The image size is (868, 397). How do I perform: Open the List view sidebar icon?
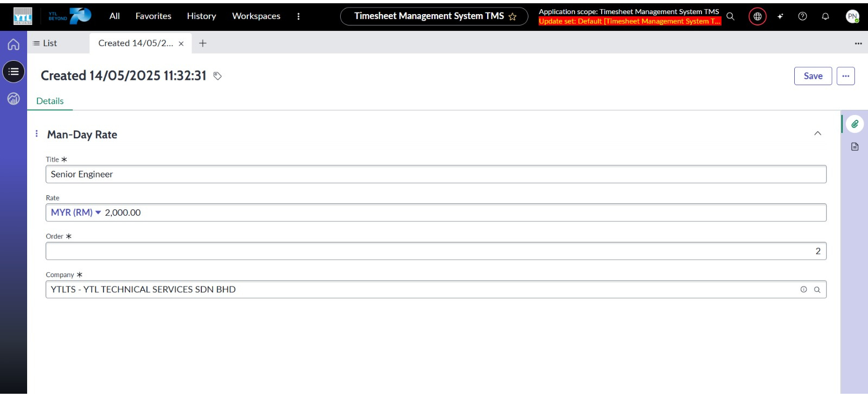coord(14,72)
